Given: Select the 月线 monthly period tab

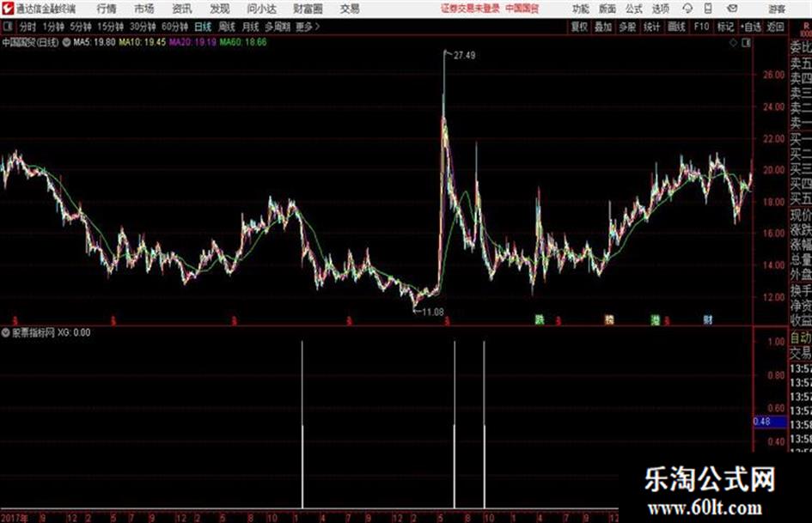Looking at the screenshot, I should (251, 27).
